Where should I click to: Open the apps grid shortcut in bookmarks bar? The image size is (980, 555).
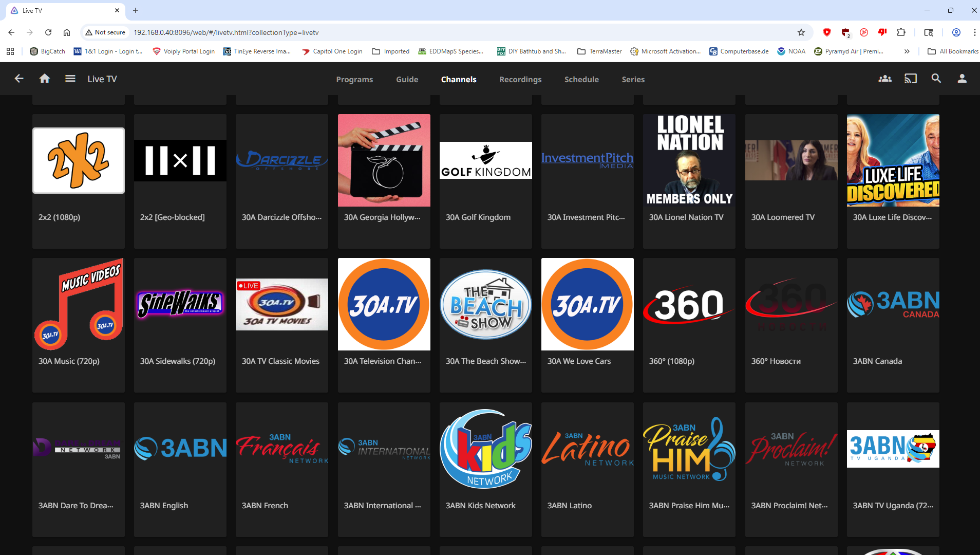coord(10,51)
